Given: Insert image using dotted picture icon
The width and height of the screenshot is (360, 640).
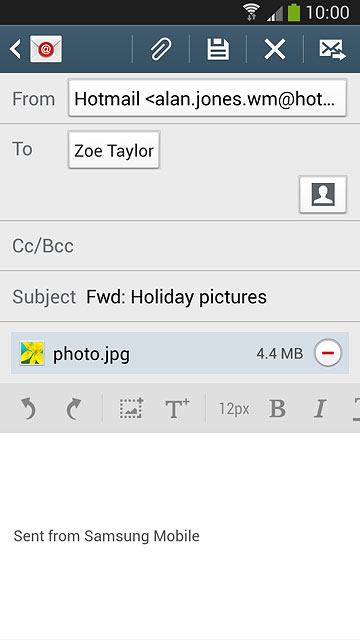Looking at the screenshot, I should [x=131, y=408].
